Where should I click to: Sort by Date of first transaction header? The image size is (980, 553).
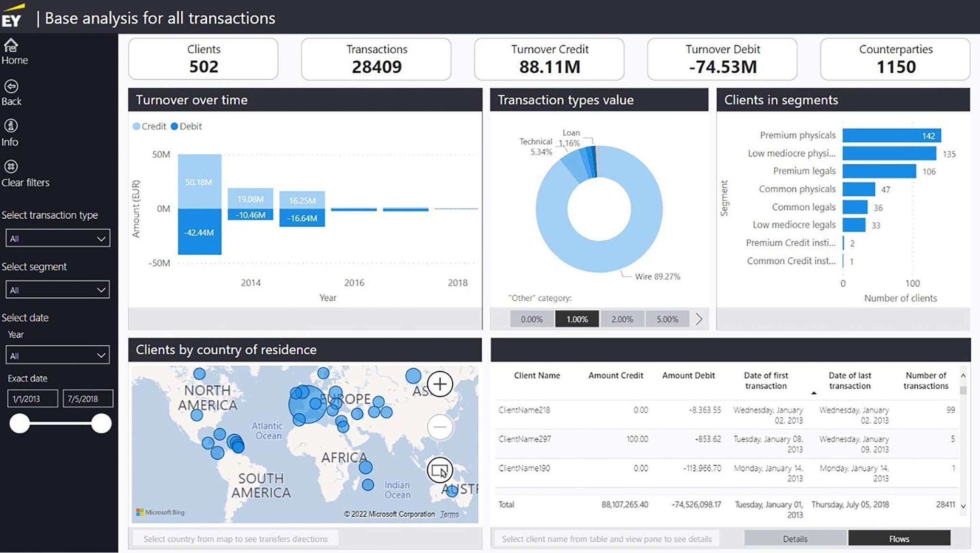coord(766,381)
